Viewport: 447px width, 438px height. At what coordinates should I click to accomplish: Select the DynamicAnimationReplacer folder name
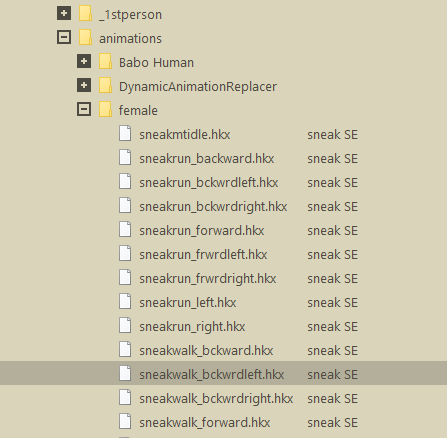point(198,87)
